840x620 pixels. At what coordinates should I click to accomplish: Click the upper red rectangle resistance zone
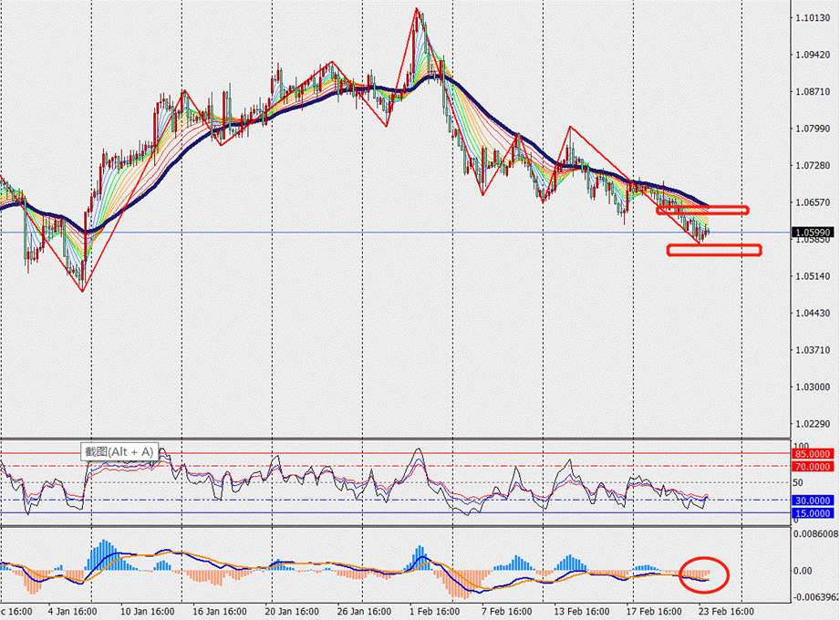click(702, 210)
